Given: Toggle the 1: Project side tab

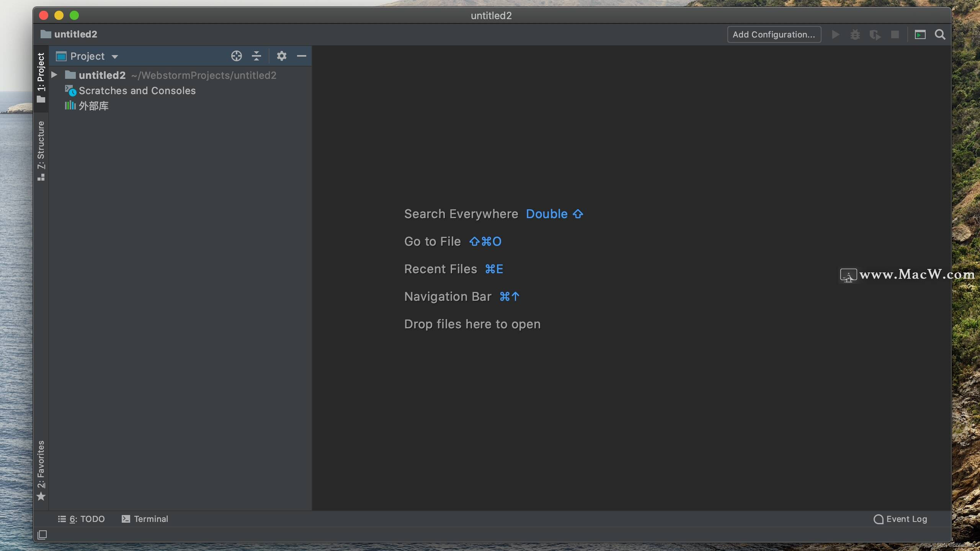Looking at the screenshot, I should pos(41,78).
